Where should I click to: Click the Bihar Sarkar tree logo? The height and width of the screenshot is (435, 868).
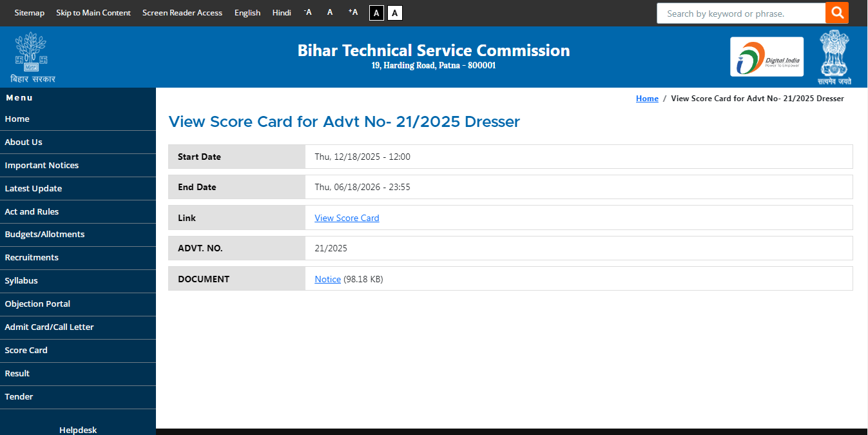pyautogui.click(x=30, y=52)
